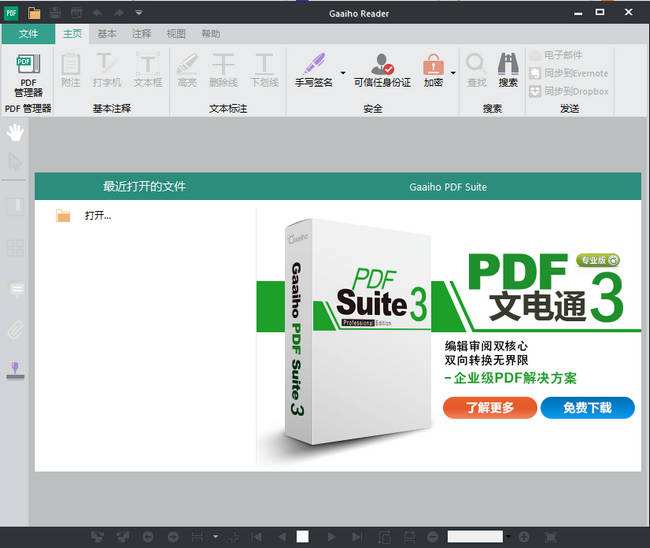Click the zoom in plus button
650x548 pixels.
pos(524,537)
